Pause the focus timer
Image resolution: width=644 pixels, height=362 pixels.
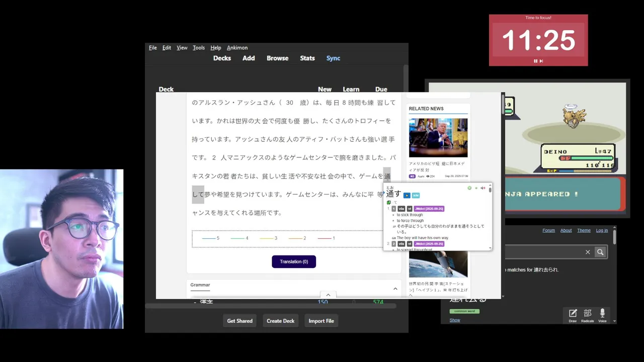(536, 61)
